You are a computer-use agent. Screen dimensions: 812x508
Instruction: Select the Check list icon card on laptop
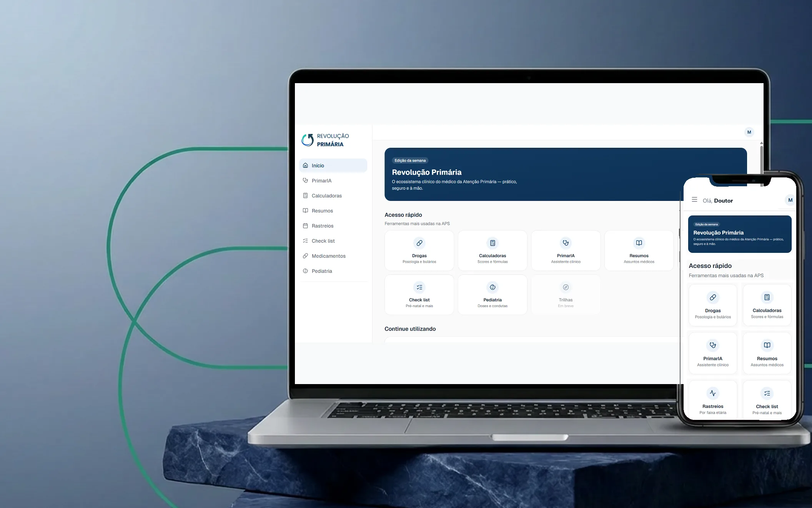[419, 295]
